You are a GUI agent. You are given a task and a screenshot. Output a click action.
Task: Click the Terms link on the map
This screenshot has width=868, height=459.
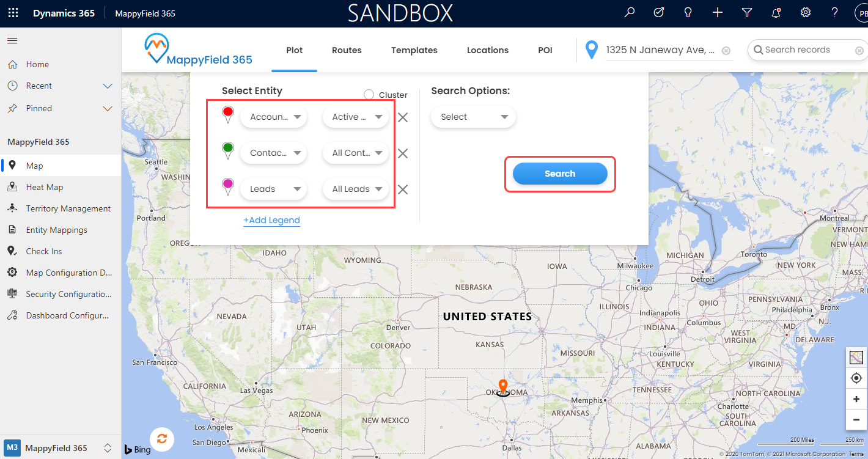coord(856,454)
